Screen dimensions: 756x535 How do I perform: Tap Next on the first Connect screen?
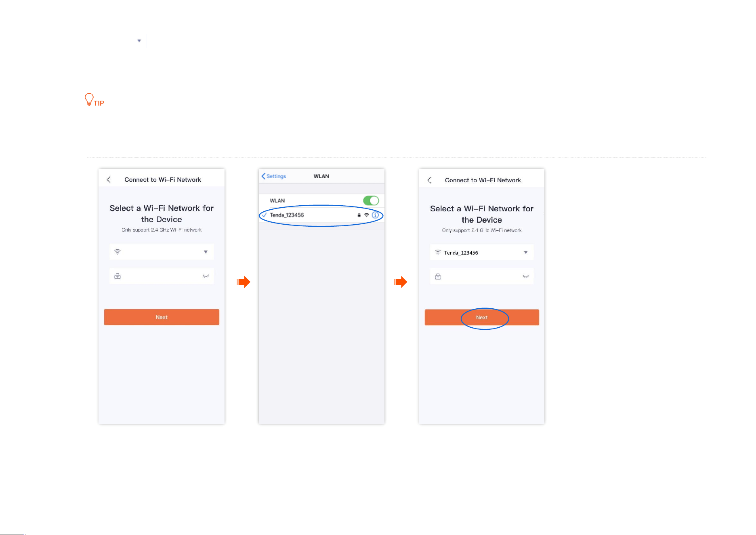tap(162, 317)
